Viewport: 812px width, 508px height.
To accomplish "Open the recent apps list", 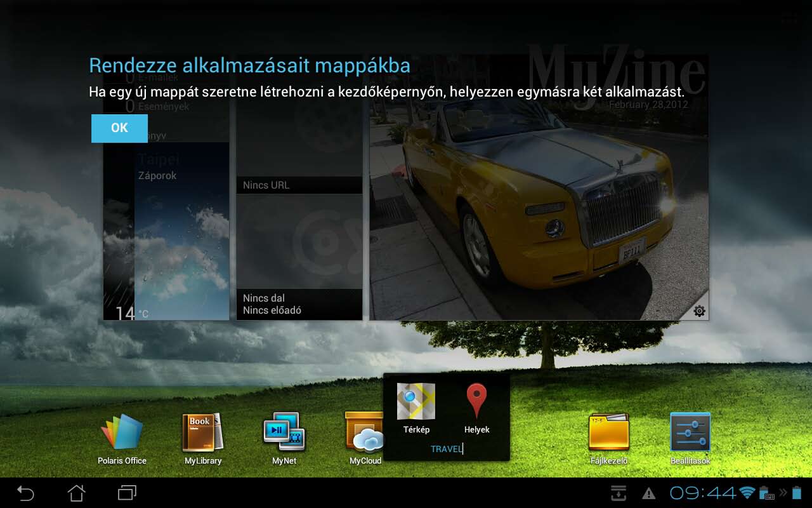I will (127, 493).
